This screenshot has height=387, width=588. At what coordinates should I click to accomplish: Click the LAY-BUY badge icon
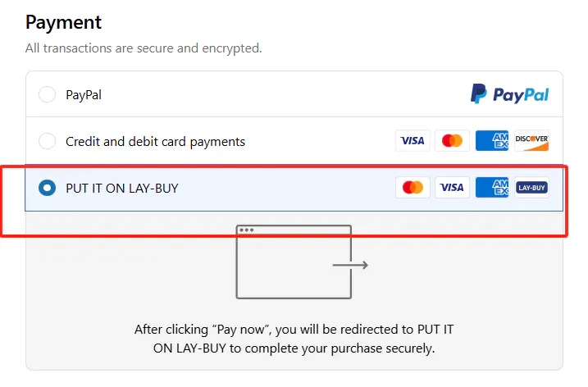pyautogui.click(x=531, y=188)
